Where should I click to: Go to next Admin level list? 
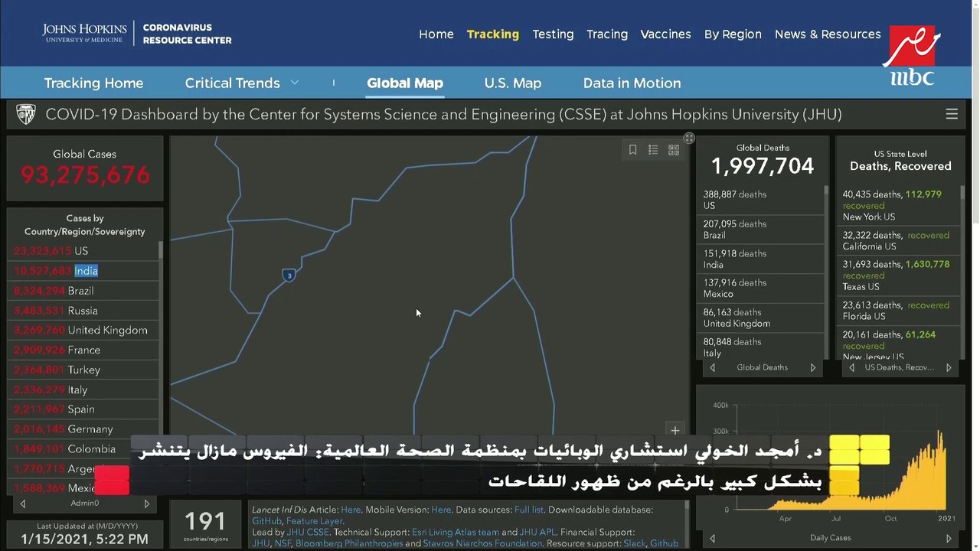click(147, 504)
